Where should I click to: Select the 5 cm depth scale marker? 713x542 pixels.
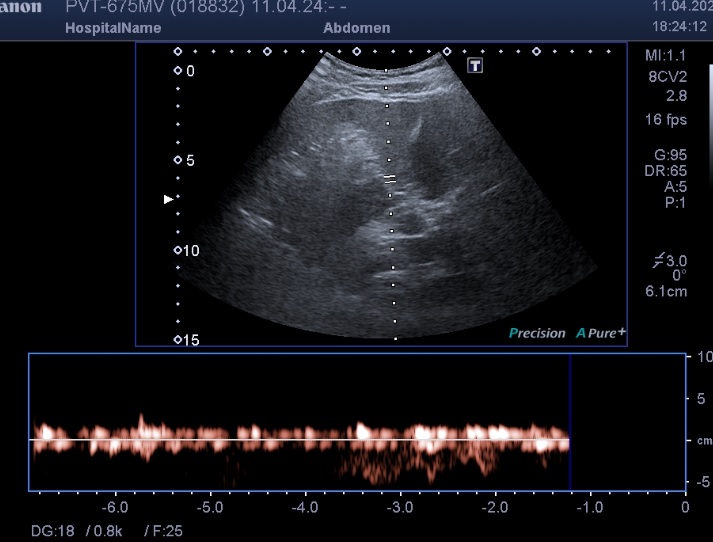[178, 160]
